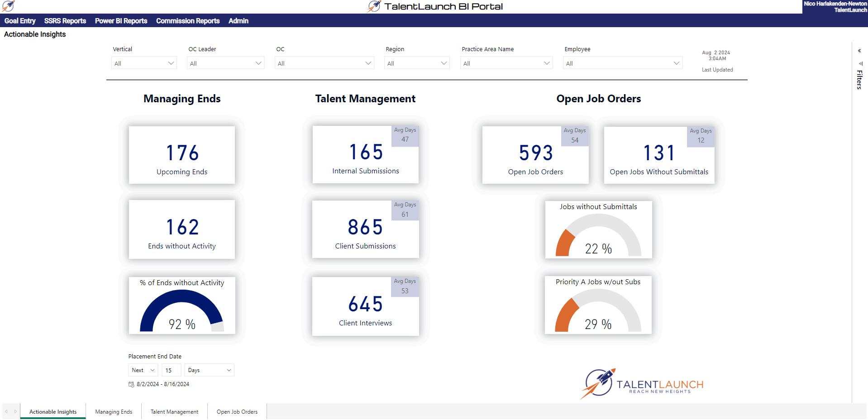Open the Days unit dropdown

(209, 370)
